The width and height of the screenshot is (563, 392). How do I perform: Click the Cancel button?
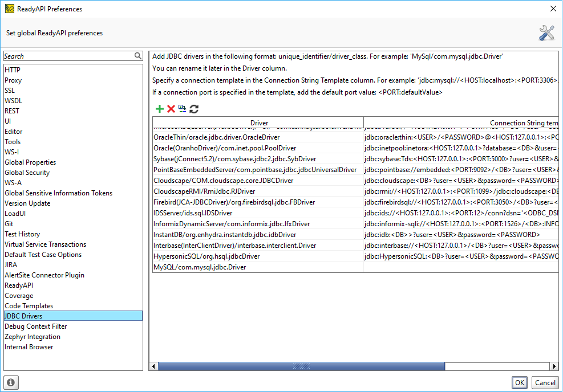pyautogui.click(x=545, y=382)
